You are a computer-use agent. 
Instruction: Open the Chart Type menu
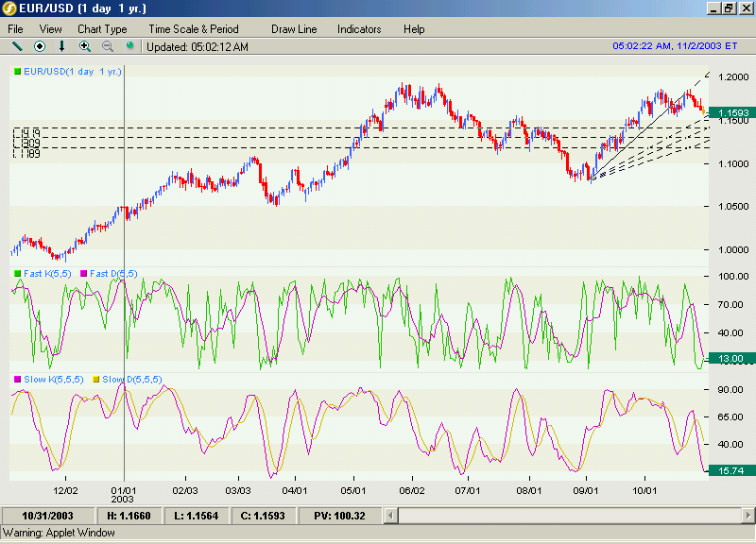point(102,29)
